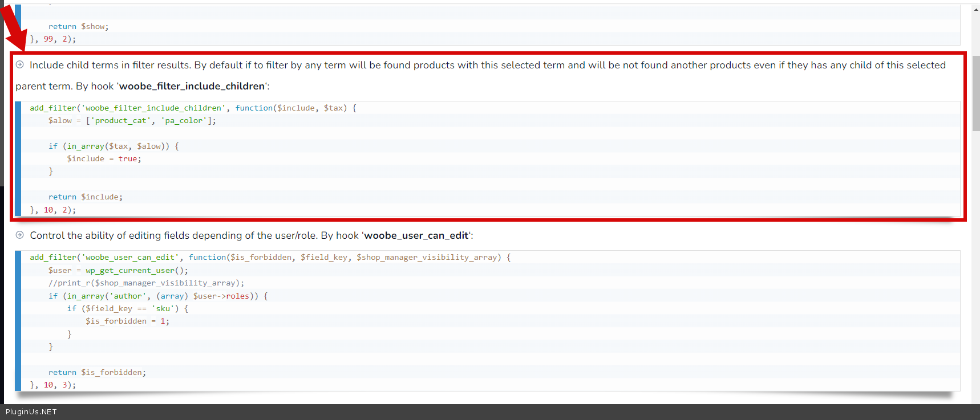Click the 'product_cat' string in the $alow array
The image size is (980, 420).
point(120,121)
